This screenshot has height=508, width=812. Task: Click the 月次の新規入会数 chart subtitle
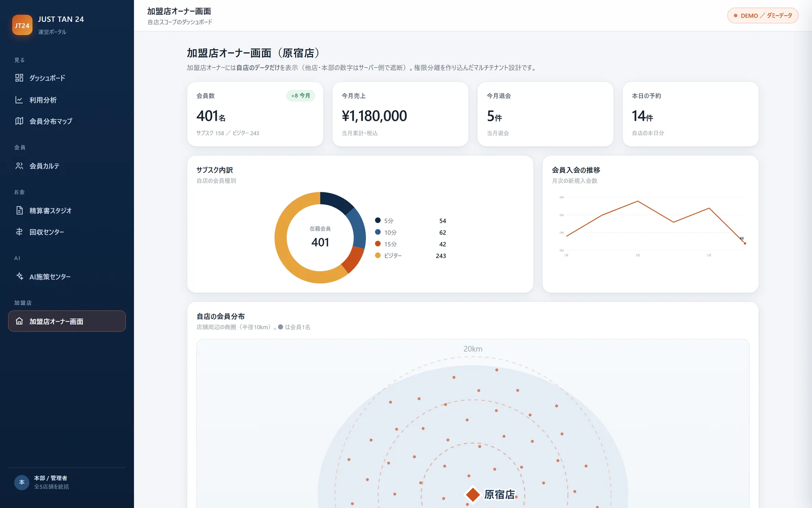[574, 181]
